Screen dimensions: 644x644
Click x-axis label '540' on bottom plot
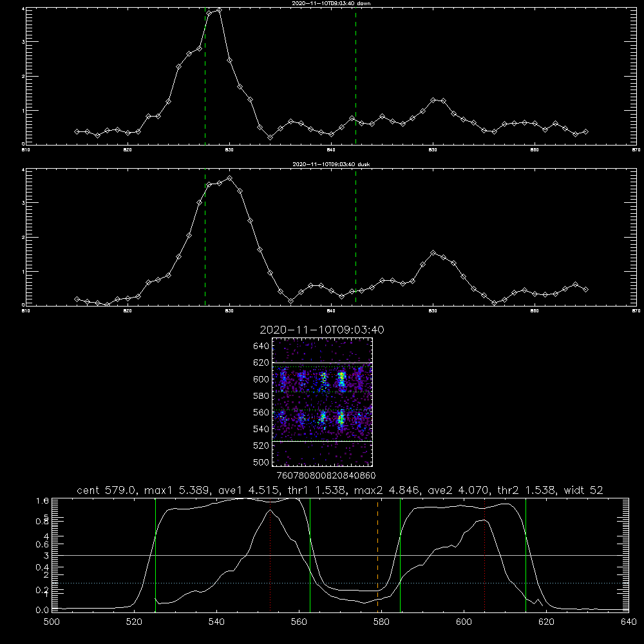click(x=216, y=622)
